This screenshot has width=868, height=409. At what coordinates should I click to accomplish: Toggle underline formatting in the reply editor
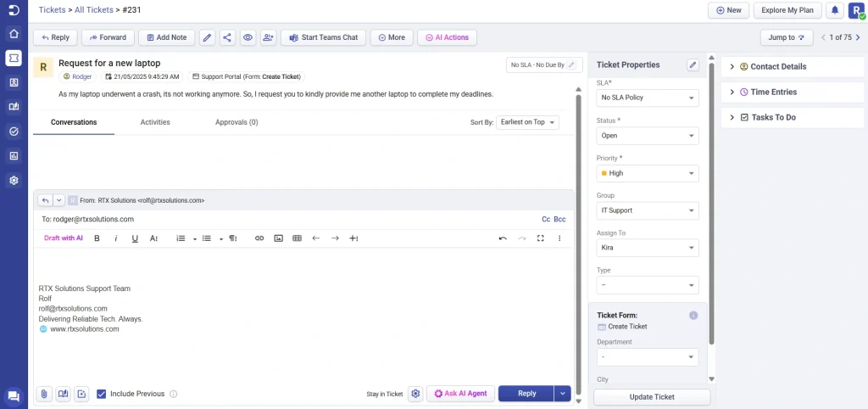pos(135,238)
